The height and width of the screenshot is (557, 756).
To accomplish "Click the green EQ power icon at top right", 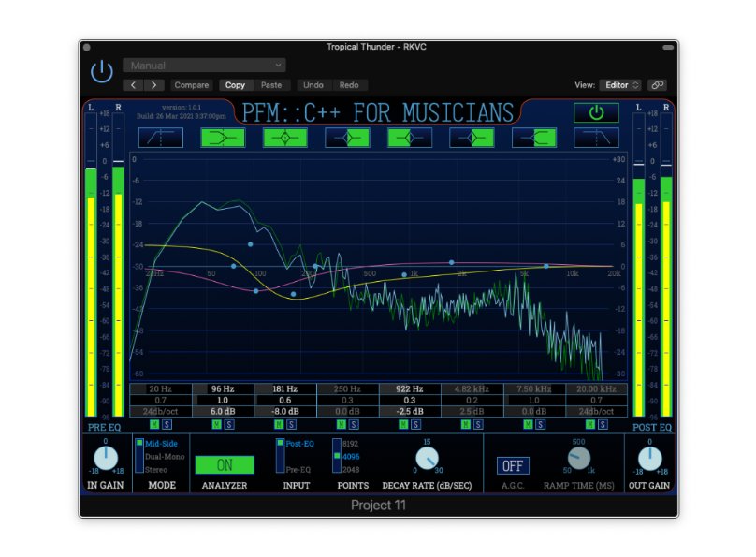I will tap(596, 113).
